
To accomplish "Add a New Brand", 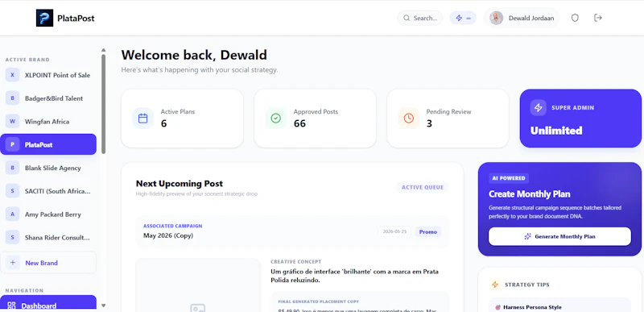I will (48, 263).
